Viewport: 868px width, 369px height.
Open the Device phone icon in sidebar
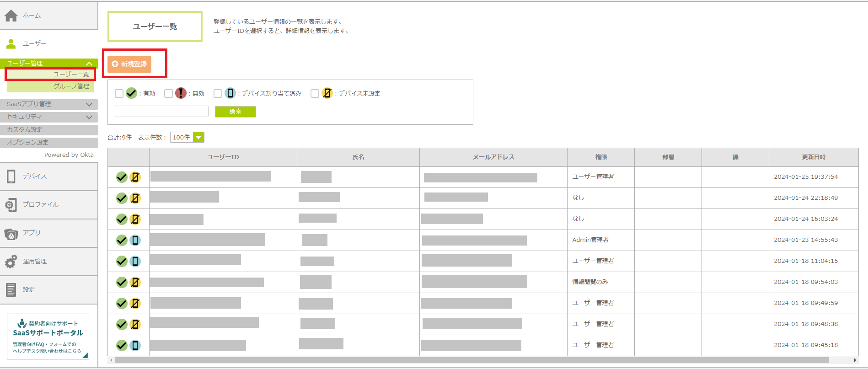coord(11,176)
